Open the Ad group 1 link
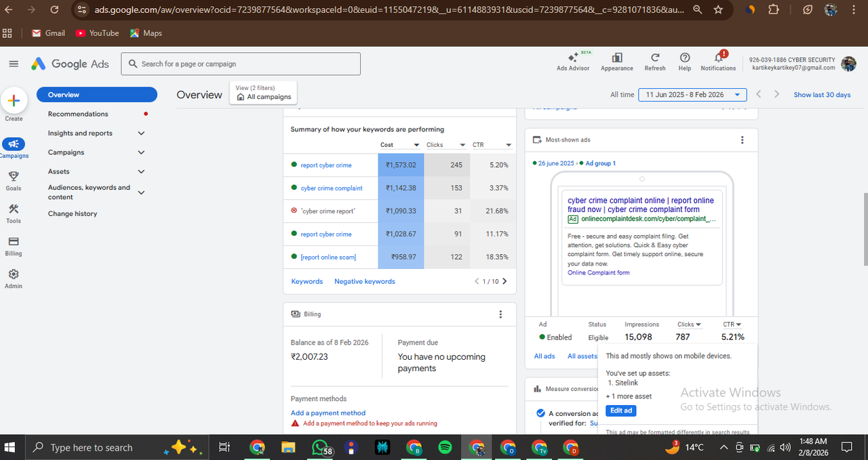 click(601, 163)
